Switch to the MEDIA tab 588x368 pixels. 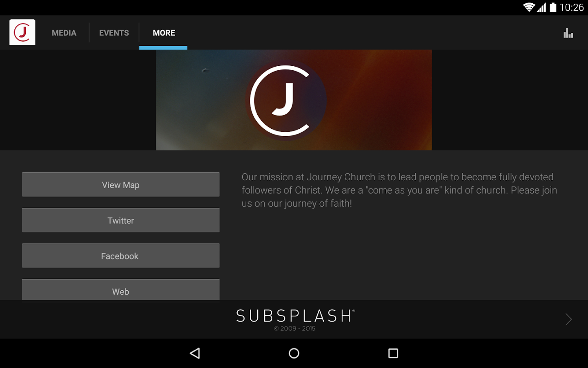(64, 33)
